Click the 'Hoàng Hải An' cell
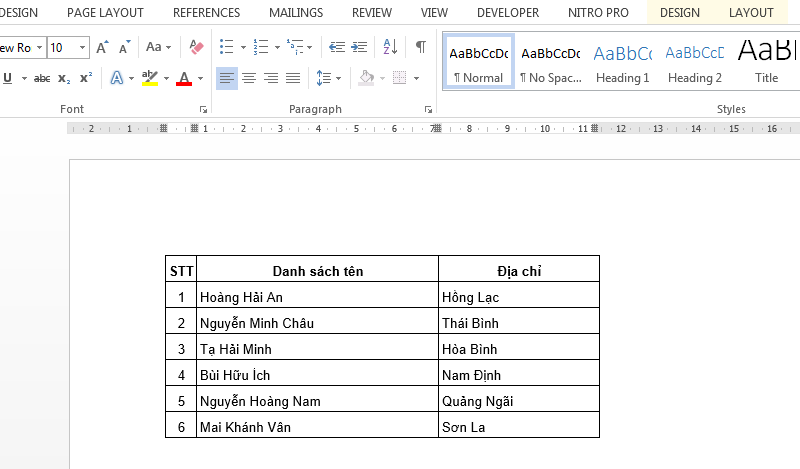 pyautogui.click(x=317, y=295)
